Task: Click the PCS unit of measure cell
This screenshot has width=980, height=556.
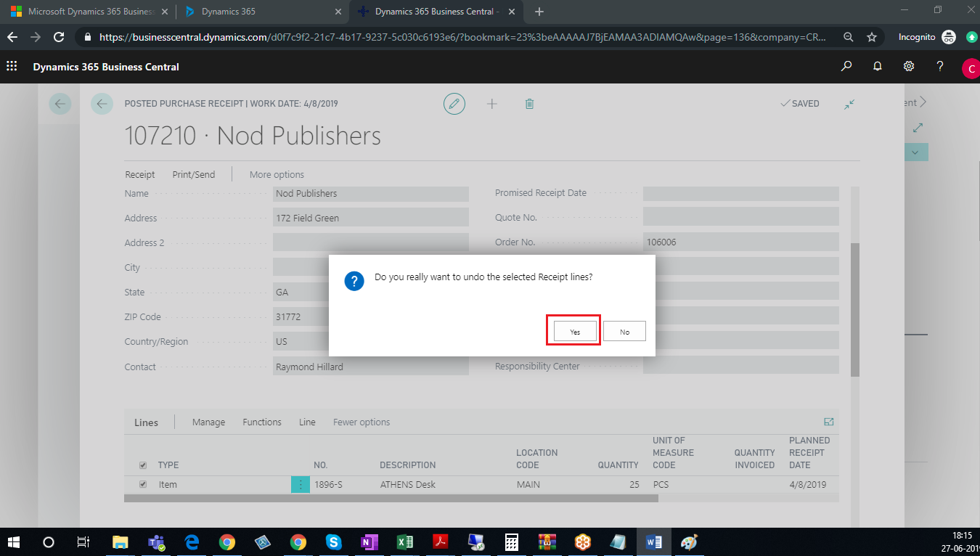Action: [x=661, y=484]
